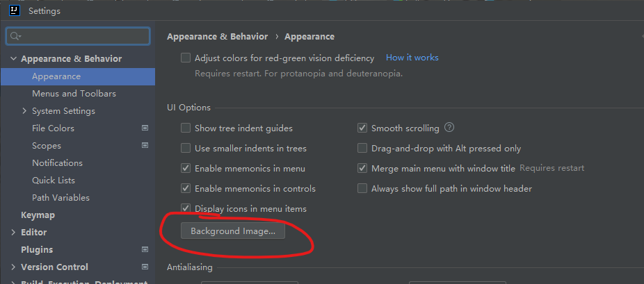Click the Smooth scrolling help question icon
The image size is (644, 284).
tap(449, 128)
